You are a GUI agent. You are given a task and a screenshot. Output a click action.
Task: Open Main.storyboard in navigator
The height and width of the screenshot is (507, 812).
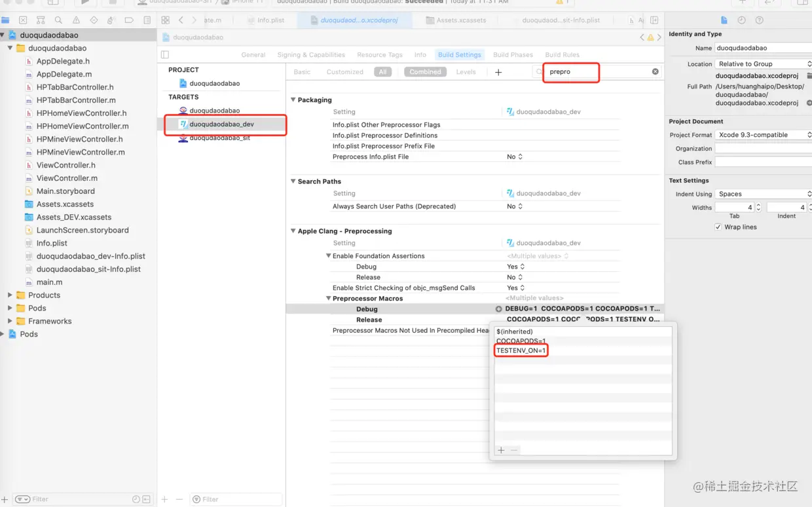point(65,191)
